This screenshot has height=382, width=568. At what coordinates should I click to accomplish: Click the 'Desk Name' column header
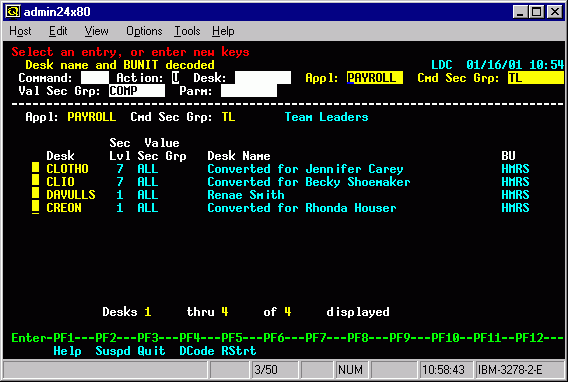click(239, 156)
